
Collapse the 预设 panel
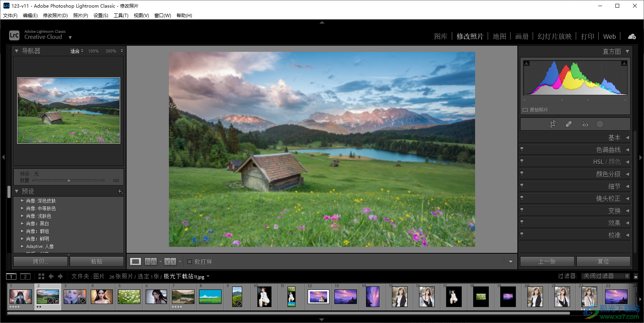click(x=16, y=191)
